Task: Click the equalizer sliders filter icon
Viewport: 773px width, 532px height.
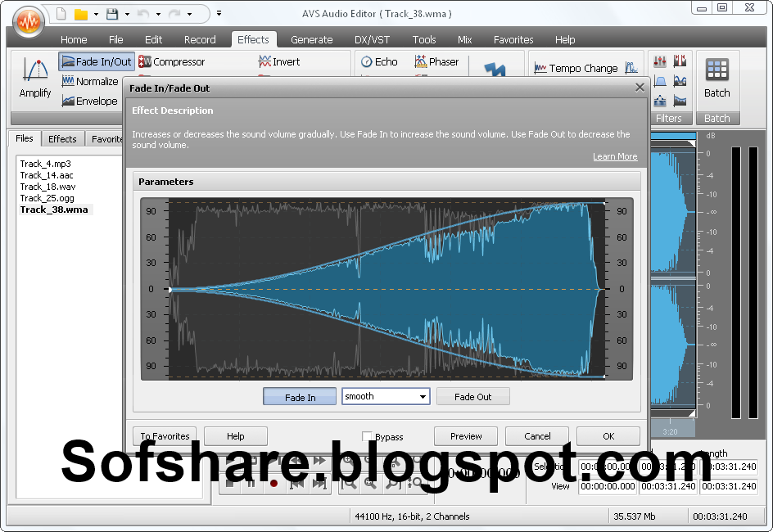Action: [660, 61]
